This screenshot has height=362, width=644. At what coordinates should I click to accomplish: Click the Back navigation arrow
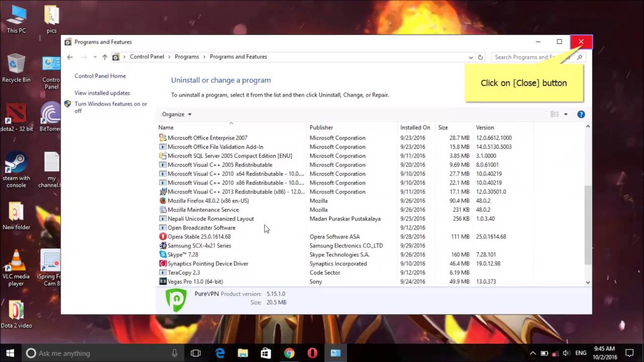pos(70,57)
